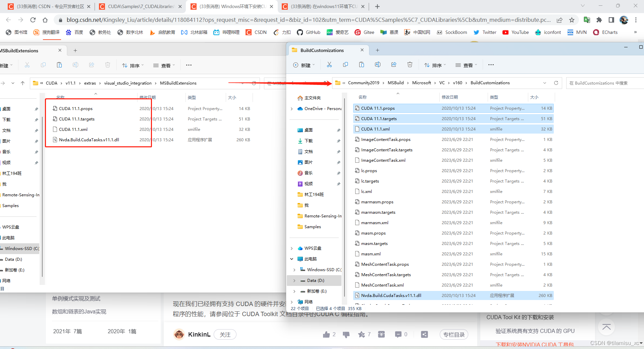Open the 查看 view dropdown in BuildCustomizations window
Screen dimensions: 644x349
tap(466, 65)
